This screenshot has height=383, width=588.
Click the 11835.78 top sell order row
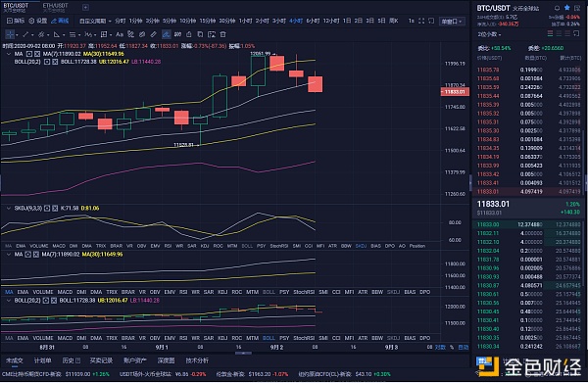(529, 70)
